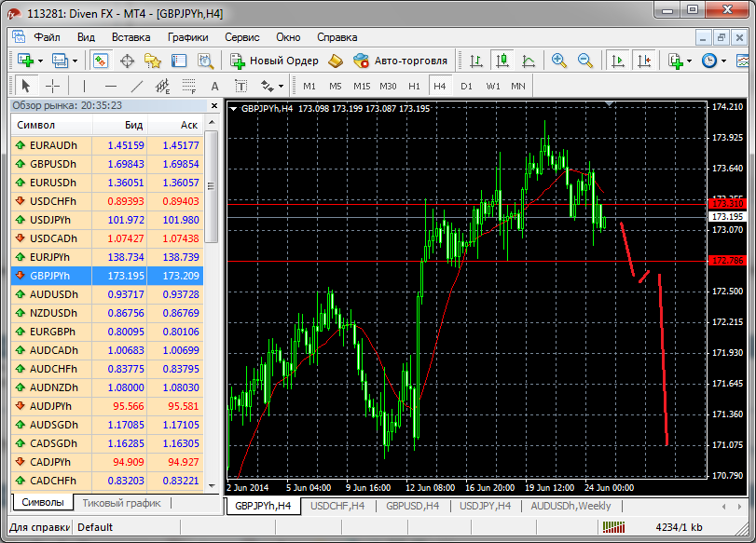The height and width of the screenshot is (543, 756).
Task: Switch timeframe to M15
Action: point(362,87)
